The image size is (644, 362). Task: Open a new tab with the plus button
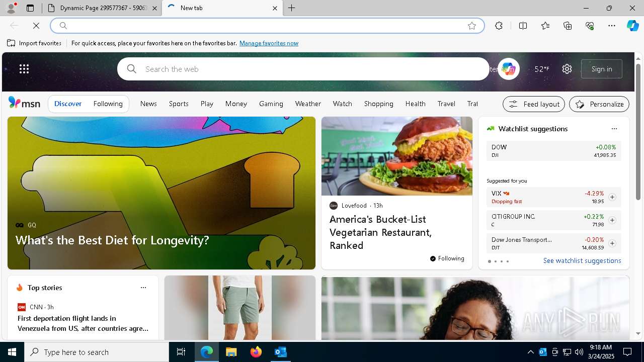point(292,8)
